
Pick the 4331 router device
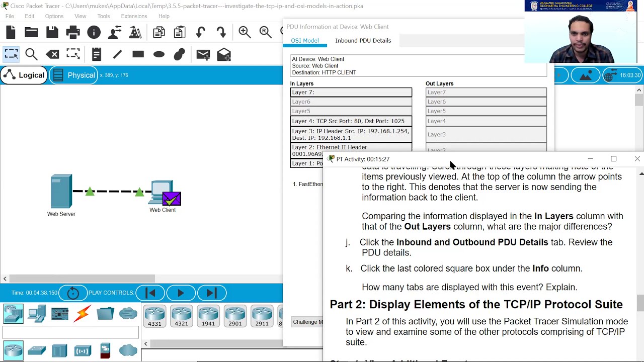(x=154, y=316)
